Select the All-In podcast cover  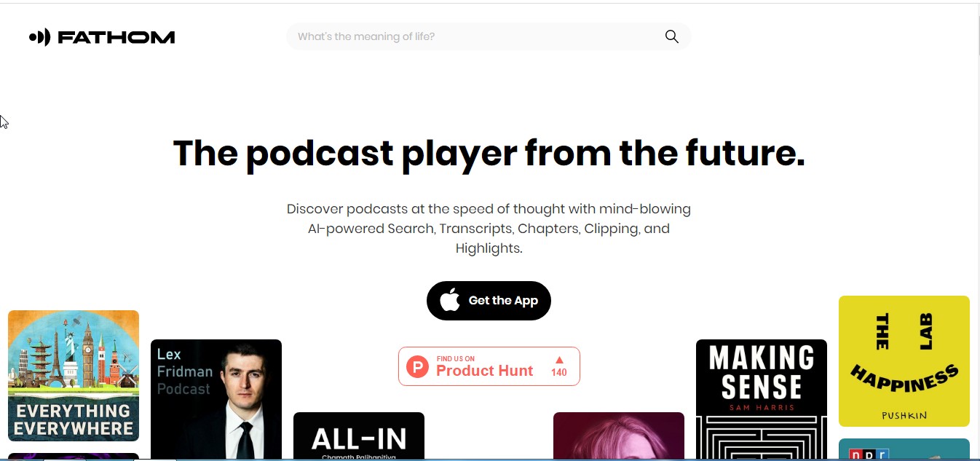[x=359, y=436]
